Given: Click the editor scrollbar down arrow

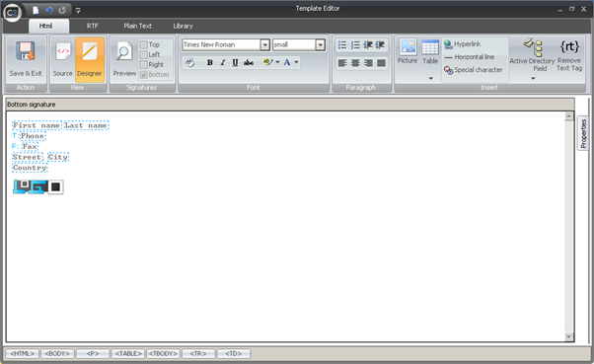Looking at the screenshot, I should coord(568,336).
